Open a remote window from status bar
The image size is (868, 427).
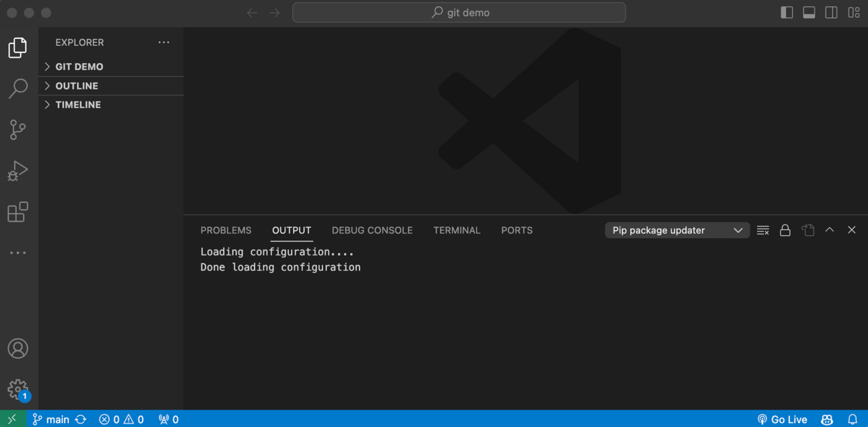(x=12, y=419)
